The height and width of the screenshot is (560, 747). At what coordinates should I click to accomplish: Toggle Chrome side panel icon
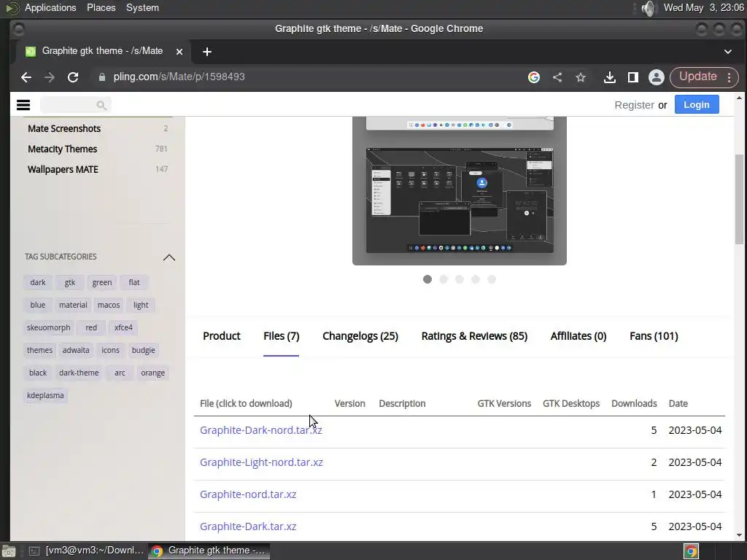(633, 77)
